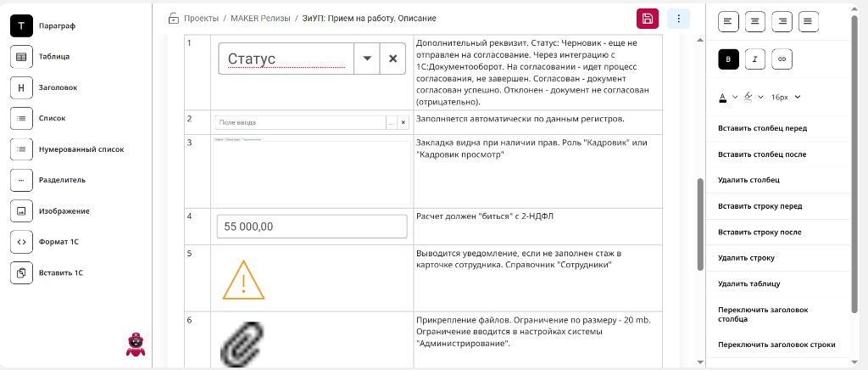Go to Проекты breadcrumb
The image size is (868, 370).
pyautogui.click(x=202, y=19)
